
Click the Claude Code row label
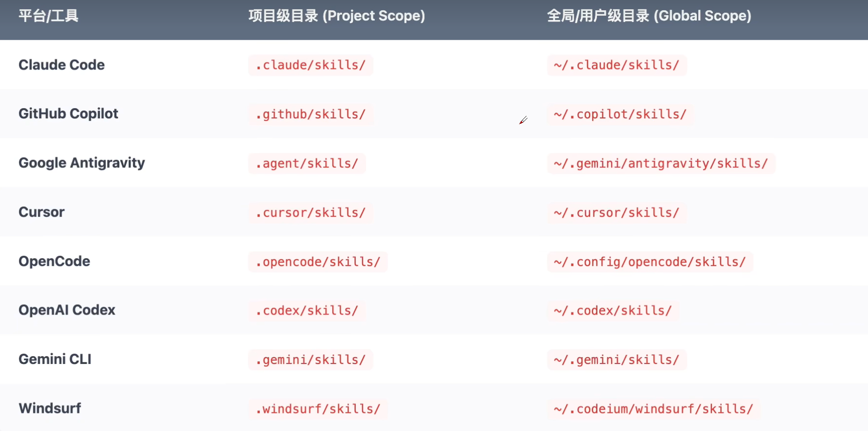click(x=62, y=65)
